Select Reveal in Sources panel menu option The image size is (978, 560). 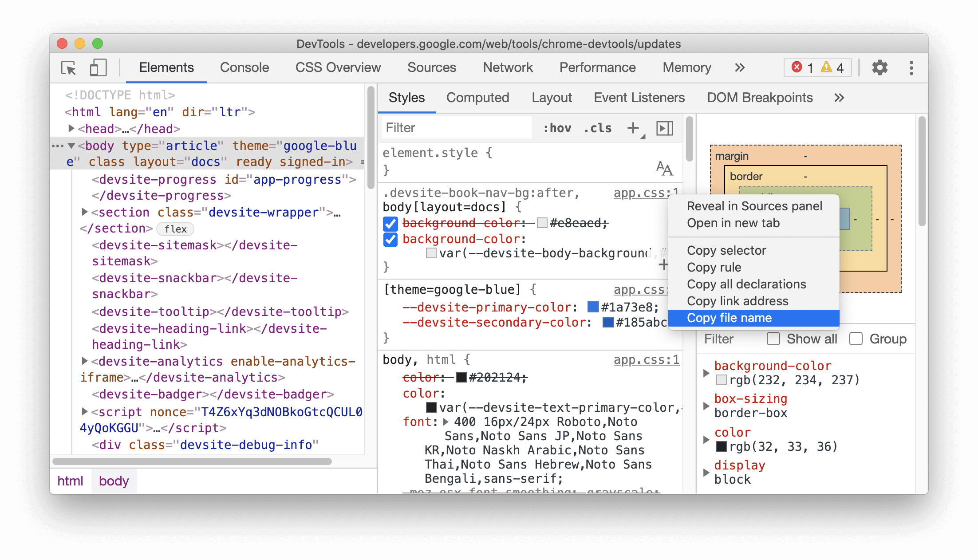point(753,206)
